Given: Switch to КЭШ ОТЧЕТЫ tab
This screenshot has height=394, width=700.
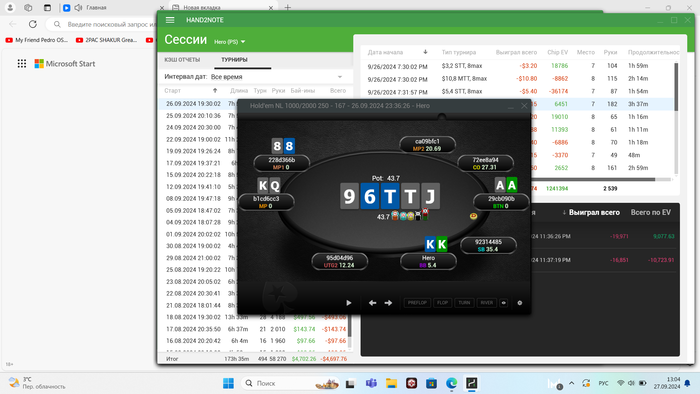Looking at the screenshot, I should coord(182,60).
